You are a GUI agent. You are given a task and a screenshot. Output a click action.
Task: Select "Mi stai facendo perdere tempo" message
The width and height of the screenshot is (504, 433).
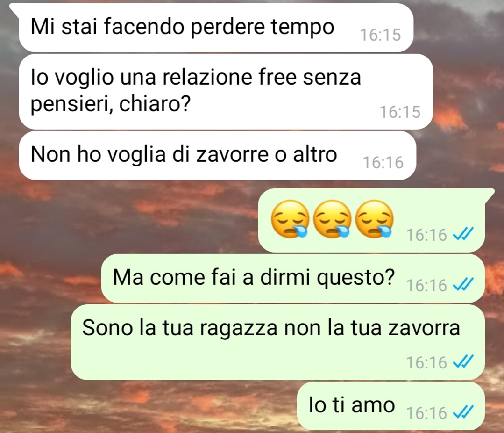(x=216, y=28)
